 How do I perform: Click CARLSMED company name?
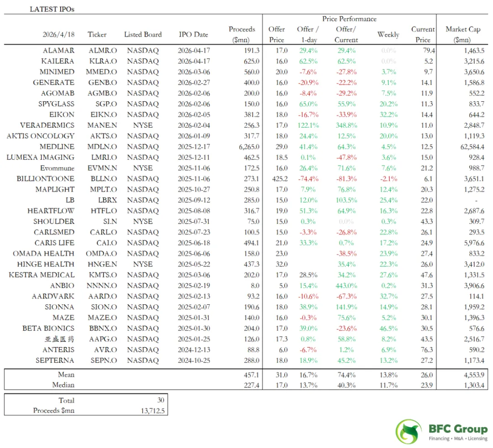click(54, 232)
